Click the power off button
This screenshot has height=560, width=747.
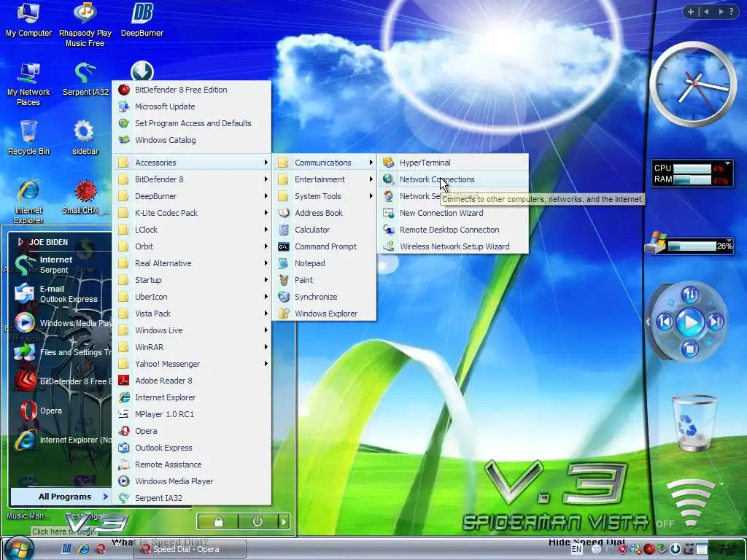point(258,522)
